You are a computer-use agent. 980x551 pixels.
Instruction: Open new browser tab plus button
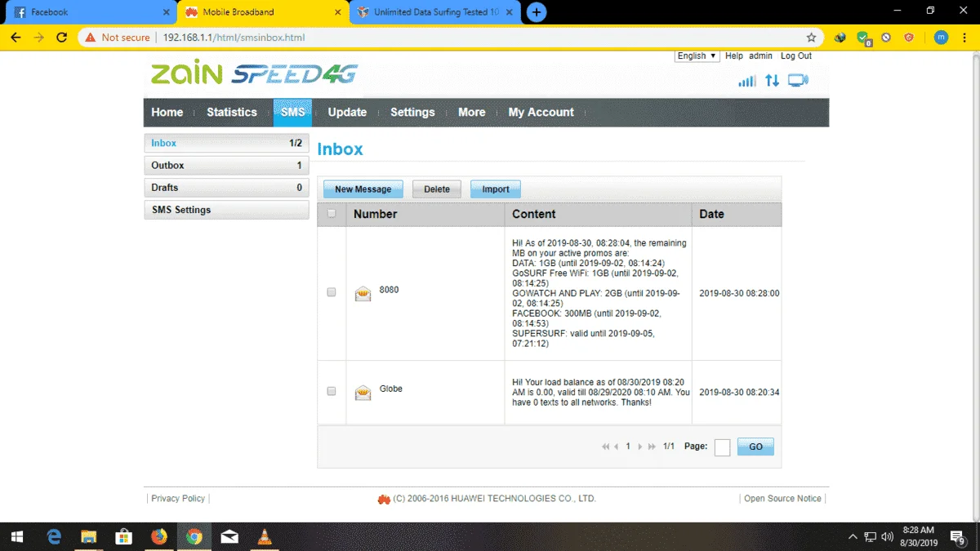537,11
